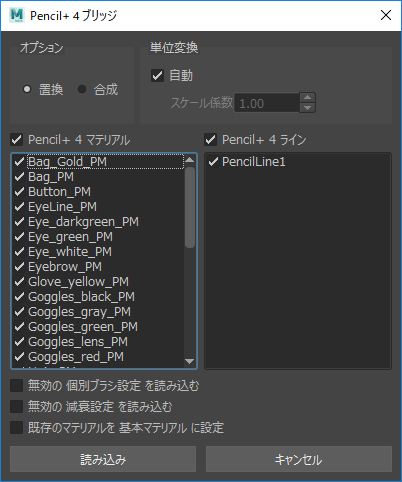
Task: Toggle the 自動 unit conversion checkbox
Action: click(157, 75)
